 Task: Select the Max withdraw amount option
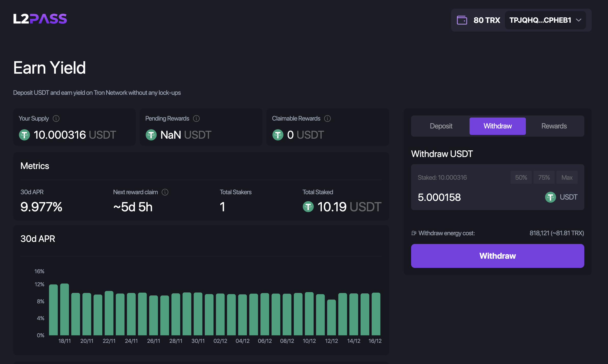point(567,177)
